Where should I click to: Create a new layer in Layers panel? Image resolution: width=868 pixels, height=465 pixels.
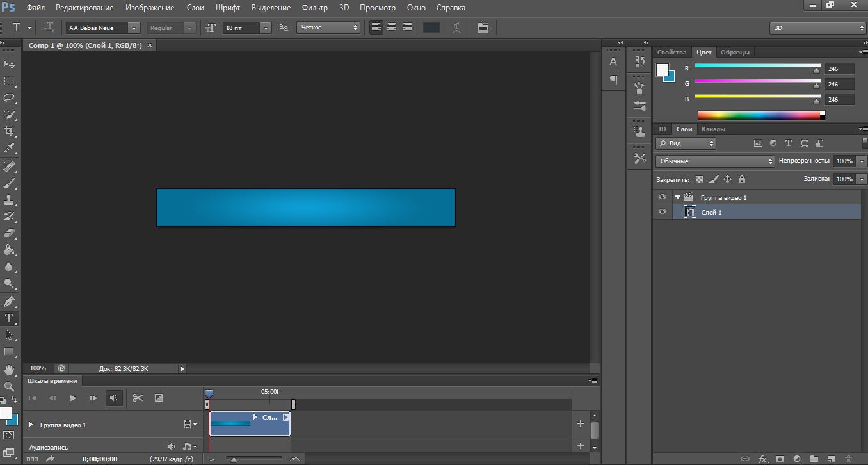[831, 459]
